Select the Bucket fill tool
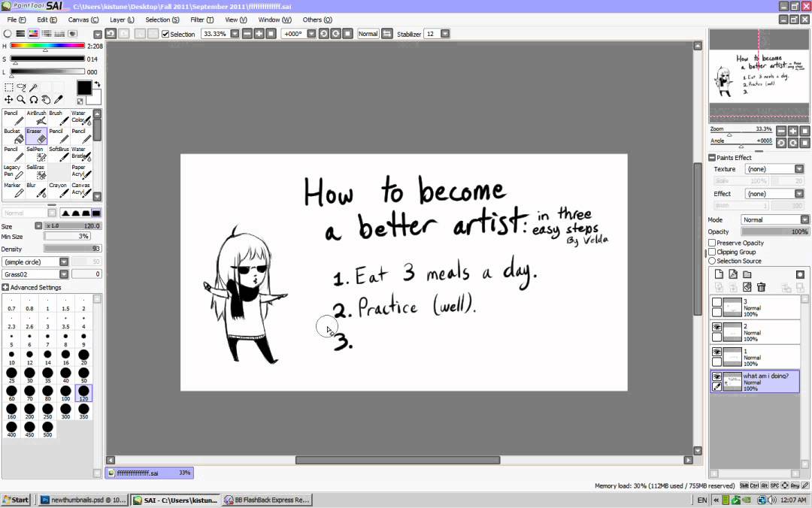The height and width of the screenshot is (508, 812). click(14, 136)
